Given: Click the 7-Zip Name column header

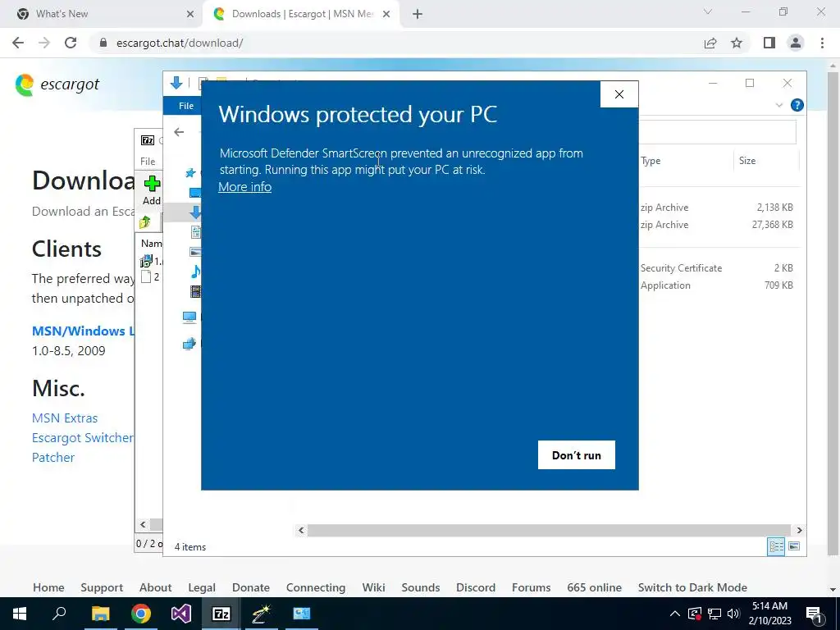Looking at the screenshot, I should coord(151,243).
